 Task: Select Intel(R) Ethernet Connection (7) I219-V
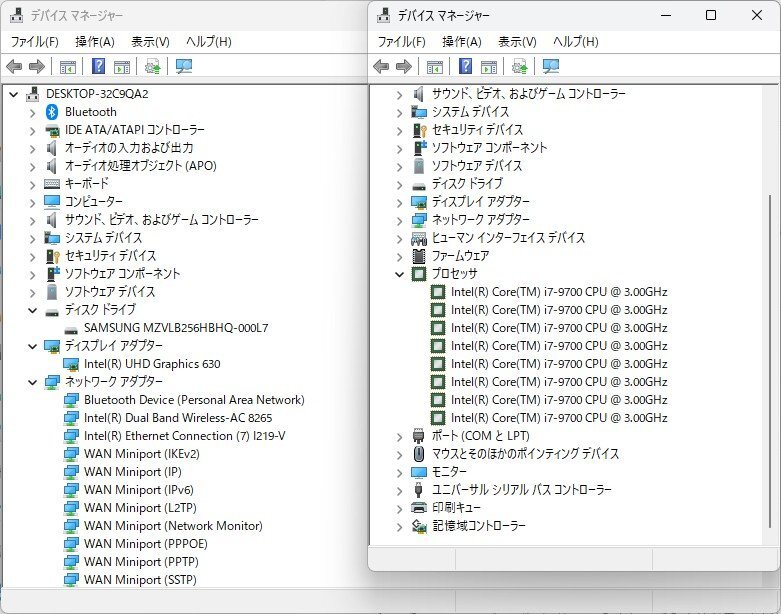pos(184,436)
